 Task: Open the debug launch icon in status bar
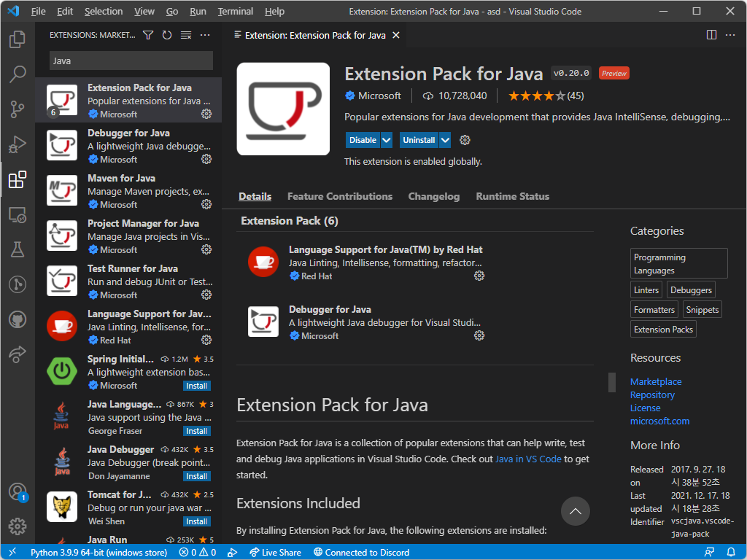coord(233,553)
